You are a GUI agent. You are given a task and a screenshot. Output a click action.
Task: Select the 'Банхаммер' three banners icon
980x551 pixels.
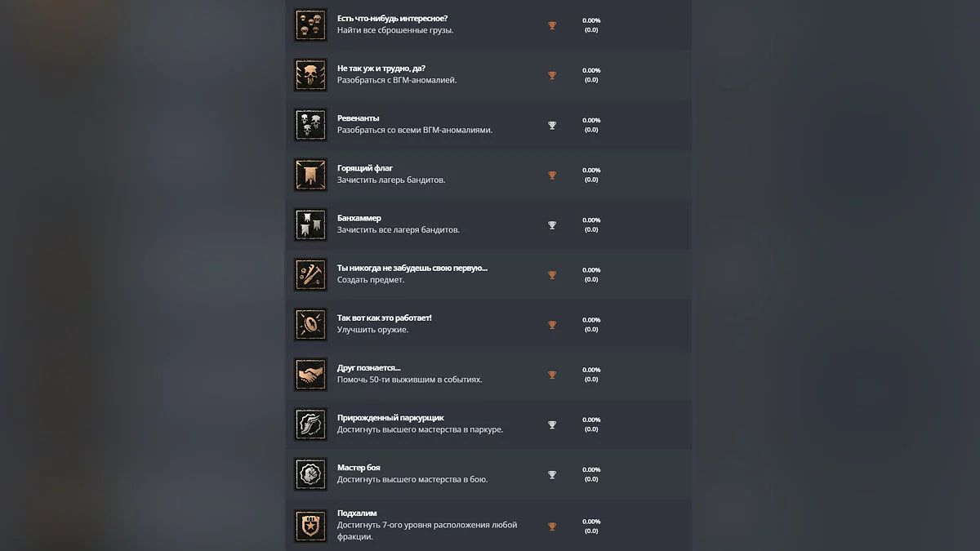point(310,224)
